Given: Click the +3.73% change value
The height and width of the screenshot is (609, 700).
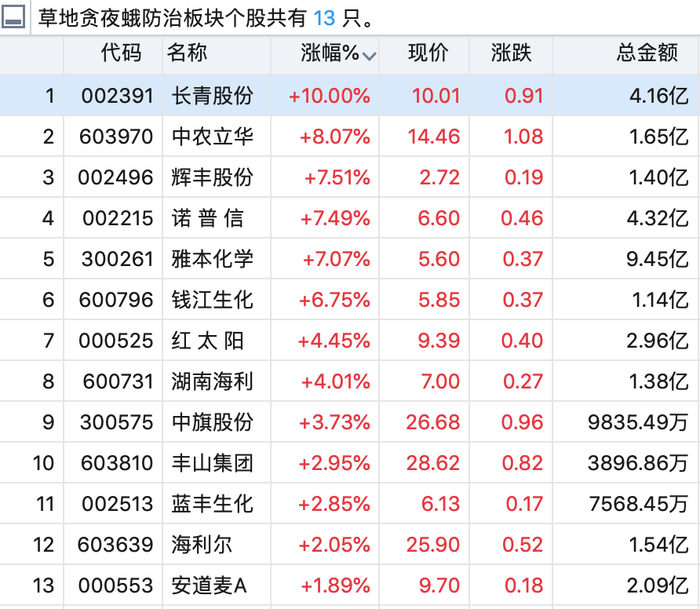Looking at the screenshot, I should click(x=334, y=422).
